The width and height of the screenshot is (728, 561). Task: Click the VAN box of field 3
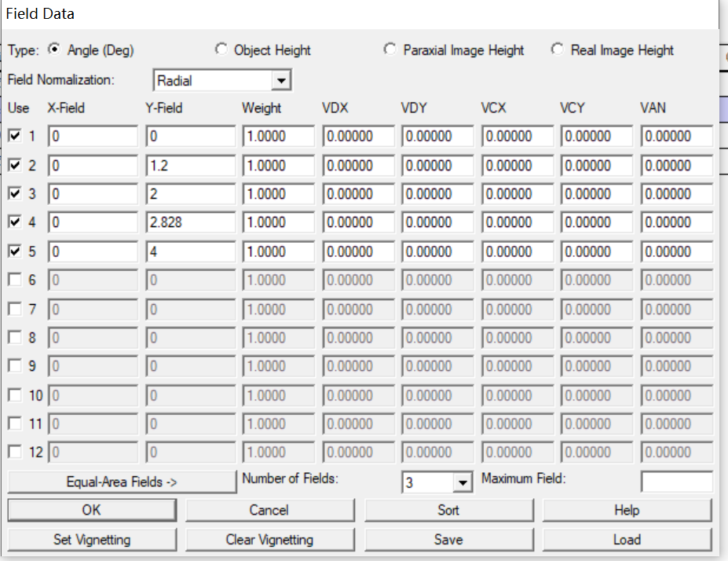pos(677,193)
